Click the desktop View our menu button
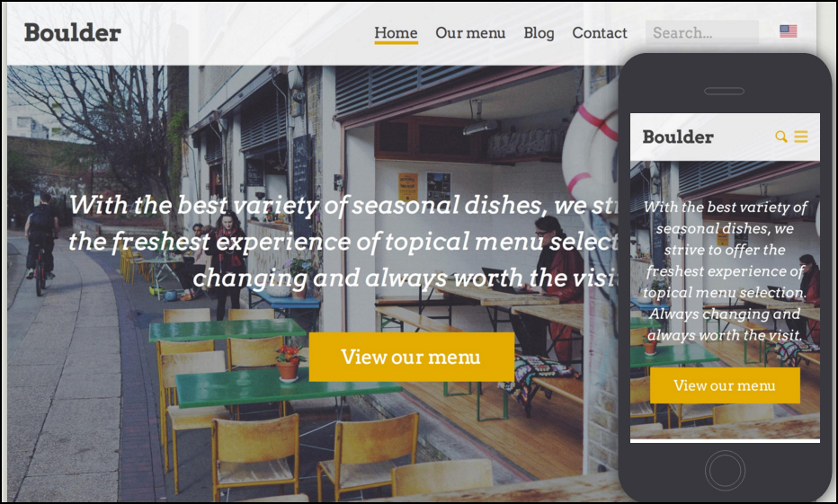Image resolution: width=838 pixels, height=504 pixels. pyautogui.click(x=412, y=357)
